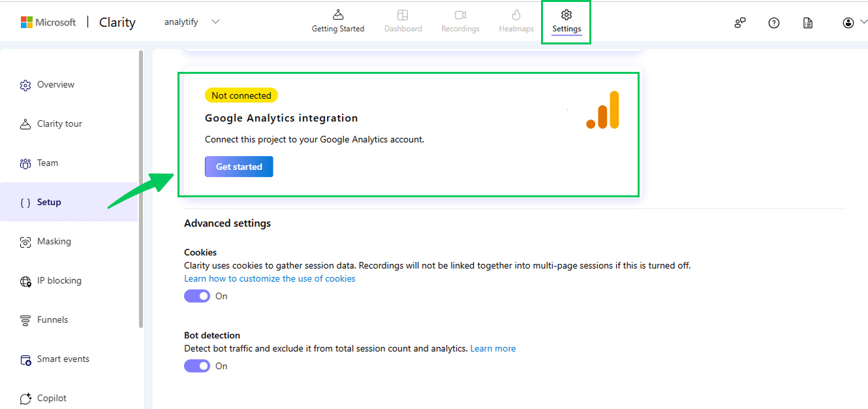Open the user account avatar icon
Viewport: 868px width, 409px height.
848,23
